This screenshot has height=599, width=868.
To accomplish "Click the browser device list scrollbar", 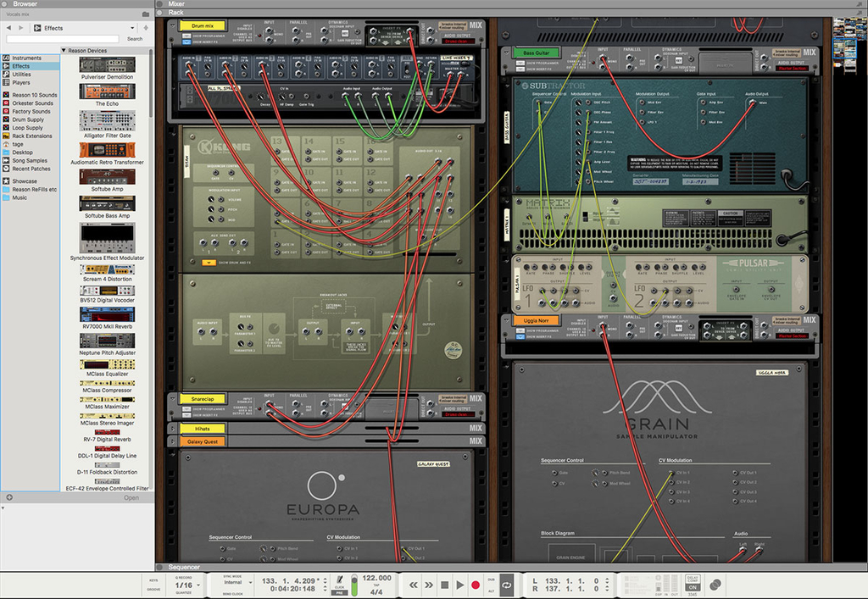I will pyautogui.click(x=151, y=83).
